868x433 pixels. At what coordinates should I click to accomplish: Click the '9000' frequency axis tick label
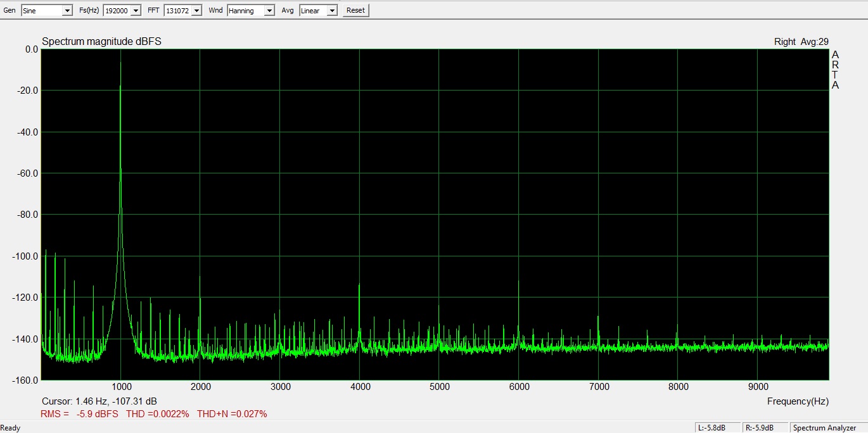(758, 387)
